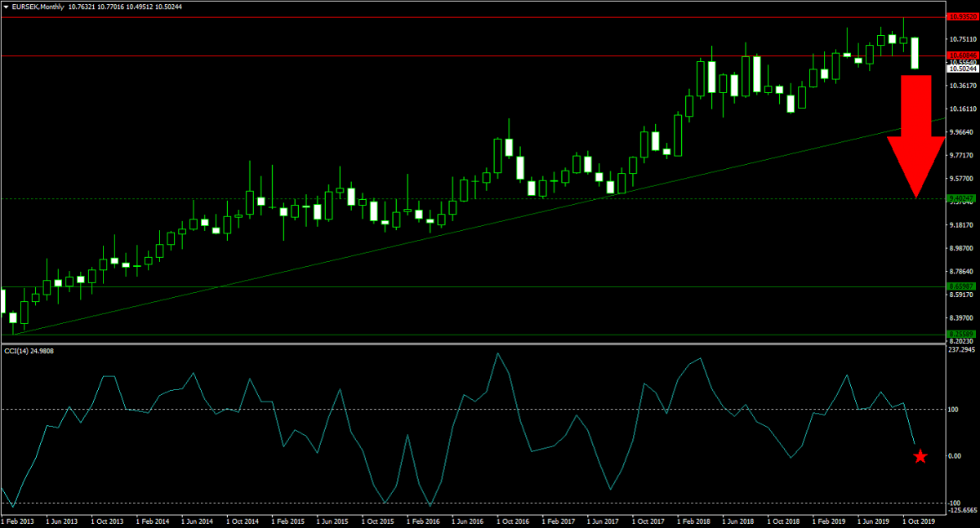The height and width of the screenshot is (528, 980).
Task: Click the 9.96640 price scale value
Action: tap(960, 132)
